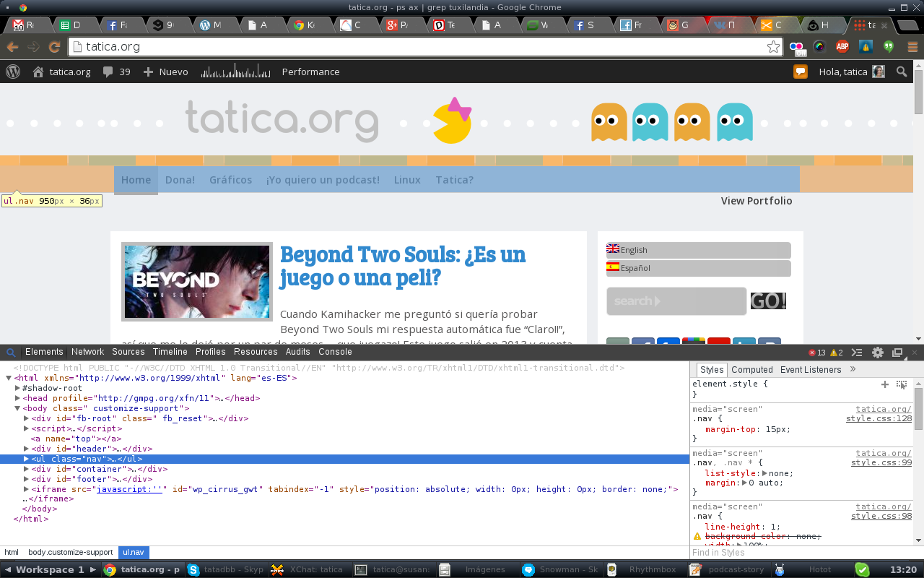Click Performance in the admin bar
Screen dimensions: 924x578
pos(310,72)
